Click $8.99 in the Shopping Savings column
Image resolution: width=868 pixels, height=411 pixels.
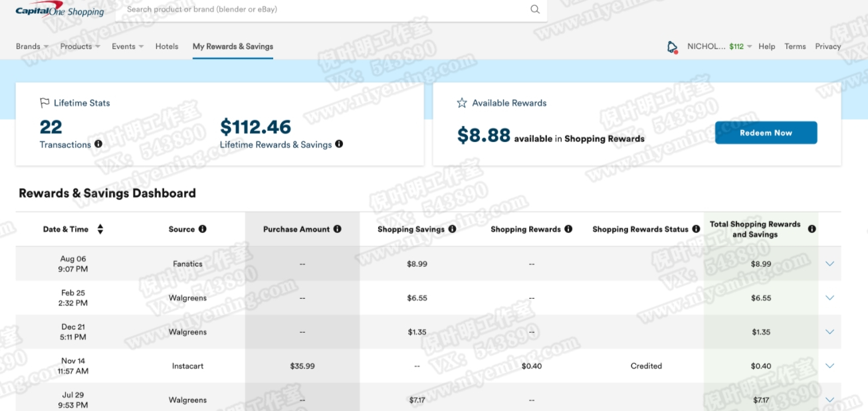pyautogui.click(x=417, y=264)
